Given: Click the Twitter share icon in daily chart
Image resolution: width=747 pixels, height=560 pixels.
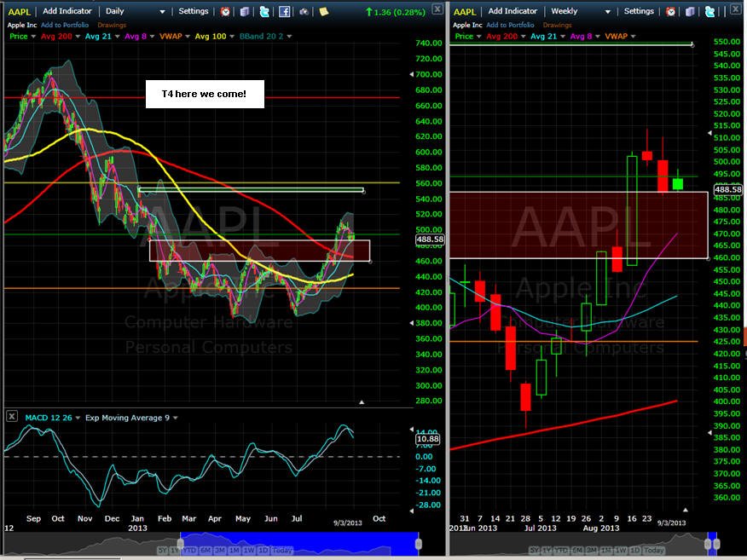Looking at the screenshot, I should pos(264,11).
